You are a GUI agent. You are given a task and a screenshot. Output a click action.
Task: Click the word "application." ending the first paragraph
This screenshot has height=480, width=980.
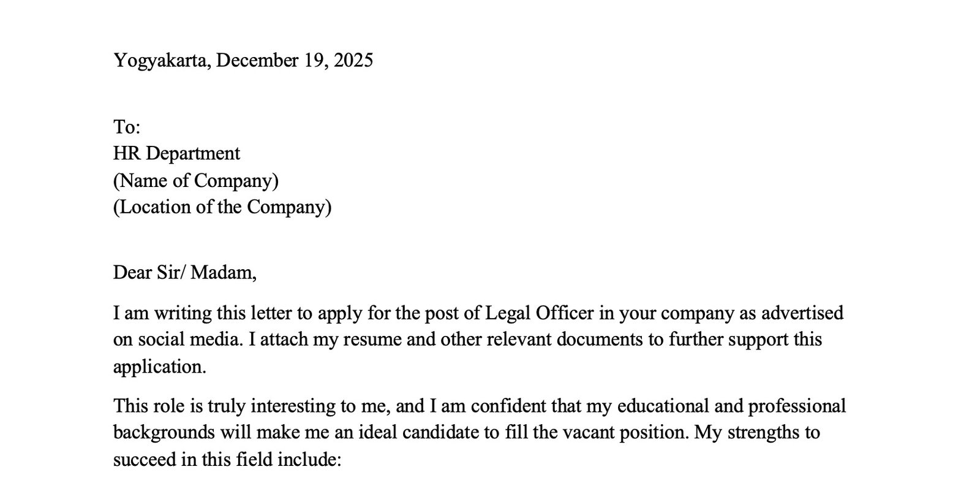point(159,367)
